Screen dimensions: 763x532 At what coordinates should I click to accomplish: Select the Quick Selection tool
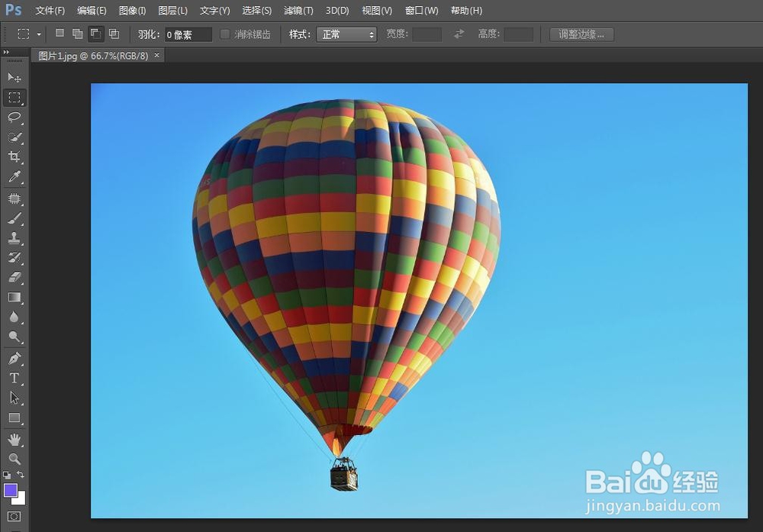(x=14, y=137)
